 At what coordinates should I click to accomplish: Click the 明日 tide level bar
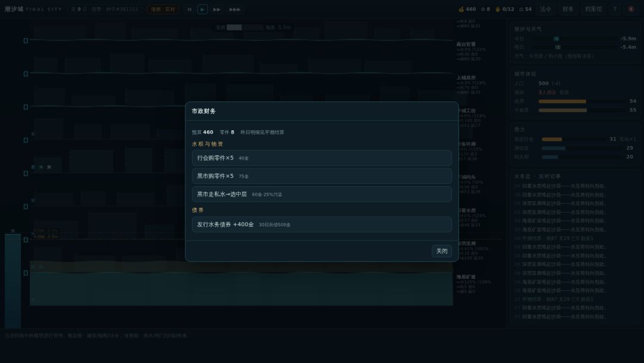click(x=575, y=47)
